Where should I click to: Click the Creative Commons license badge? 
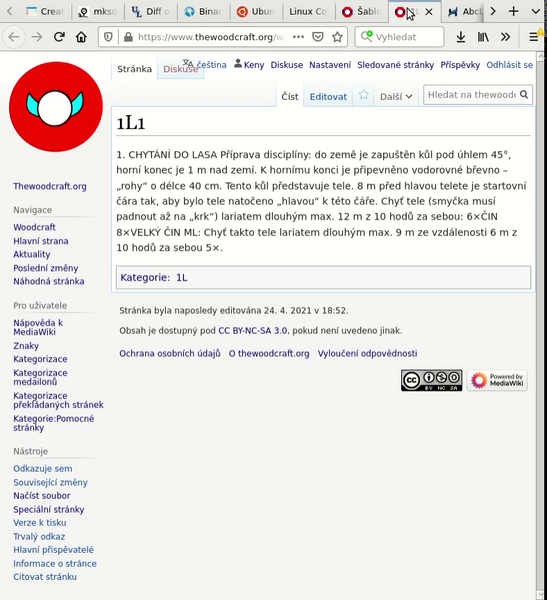[x=431, y=380]
